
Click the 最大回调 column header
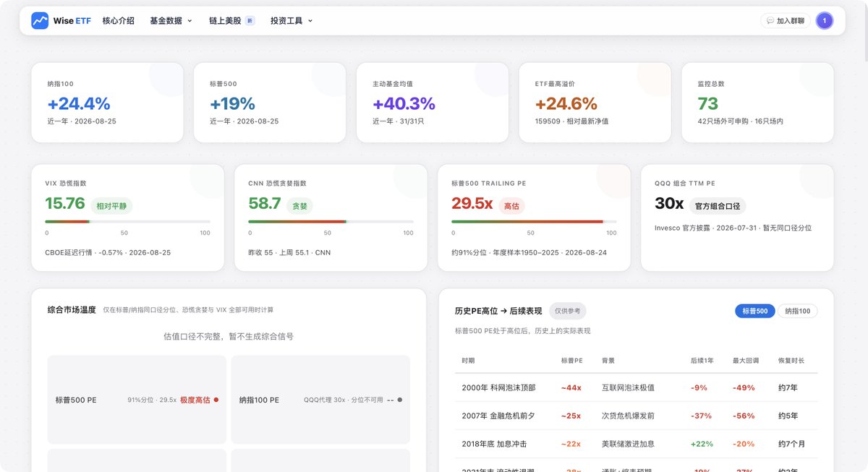tap(746, 360)
